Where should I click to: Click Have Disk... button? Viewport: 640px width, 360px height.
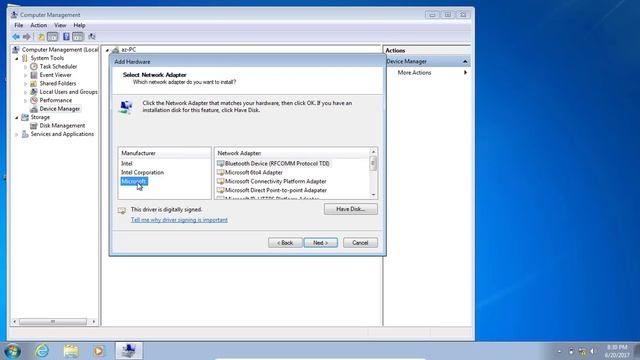[x=351, y=209]
